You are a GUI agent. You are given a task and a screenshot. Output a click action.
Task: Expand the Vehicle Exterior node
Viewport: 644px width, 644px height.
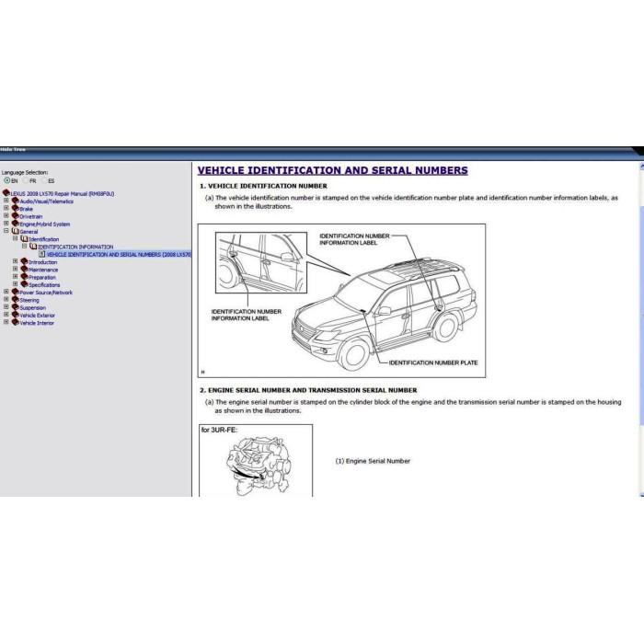coord(6,315)
